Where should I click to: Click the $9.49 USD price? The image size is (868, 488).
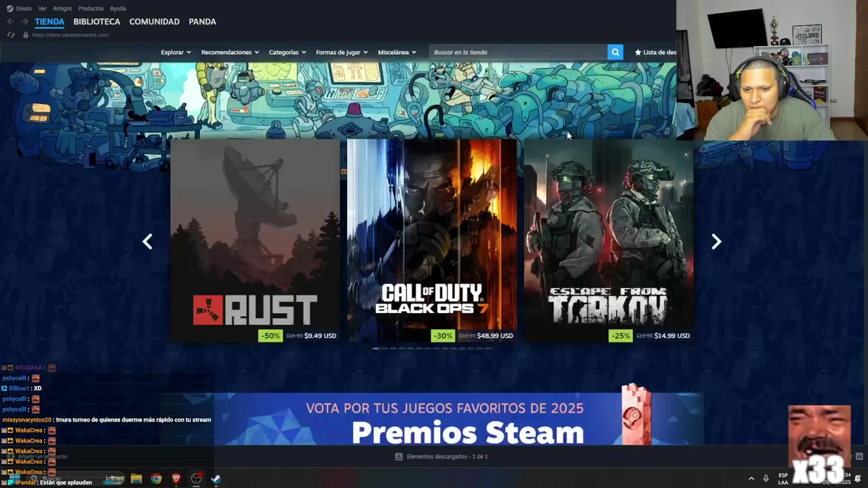point(320,335)
